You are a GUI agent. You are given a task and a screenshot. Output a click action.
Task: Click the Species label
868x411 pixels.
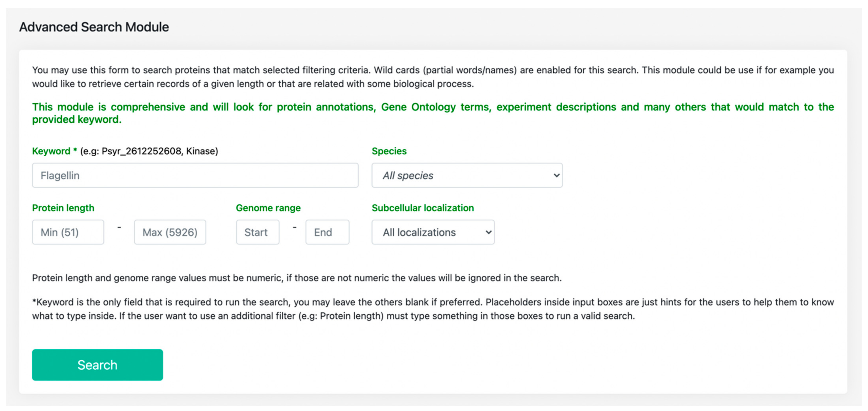click(389, 151)
